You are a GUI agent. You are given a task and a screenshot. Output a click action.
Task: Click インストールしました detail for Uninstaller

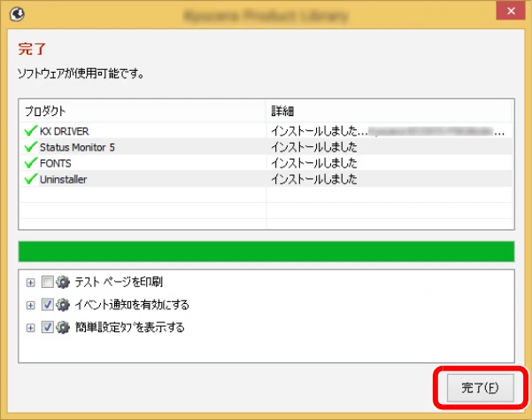(x=314, y=179)
